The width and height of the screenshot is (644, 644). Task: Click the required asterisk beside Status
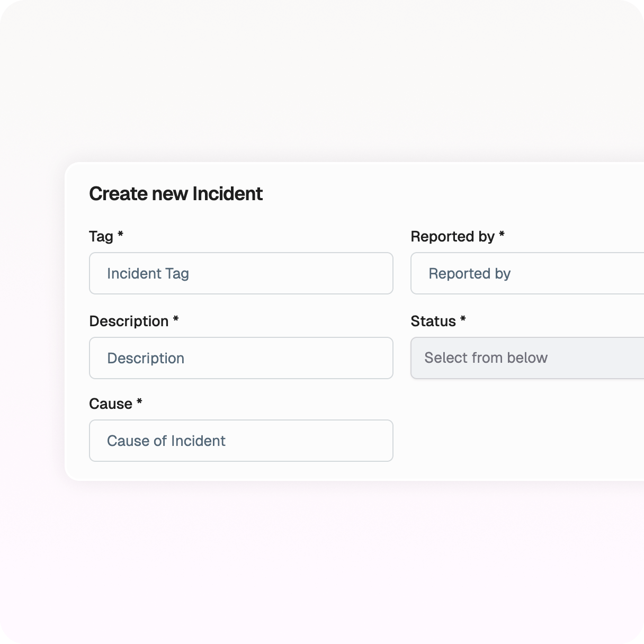[x=463, y=319]
